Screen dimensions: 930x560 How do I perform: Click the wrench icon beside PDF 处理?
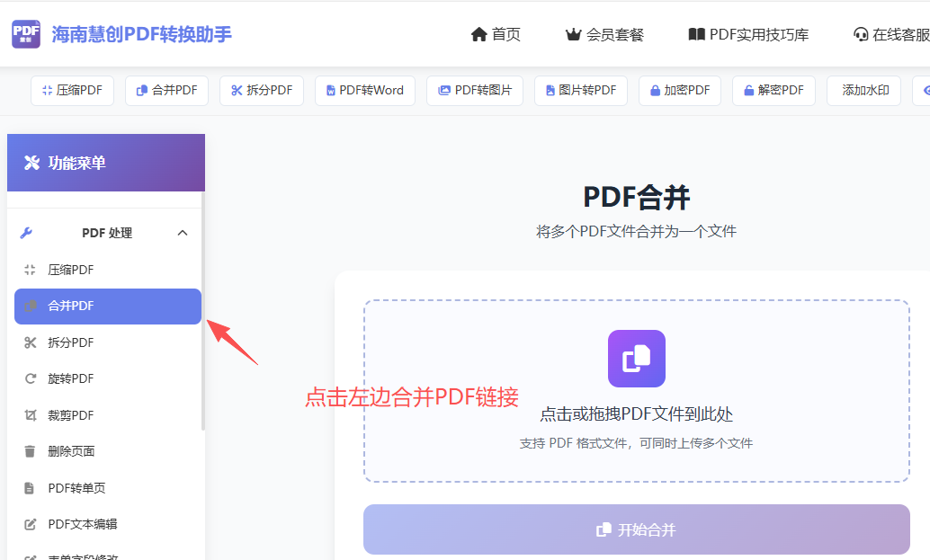26,233
